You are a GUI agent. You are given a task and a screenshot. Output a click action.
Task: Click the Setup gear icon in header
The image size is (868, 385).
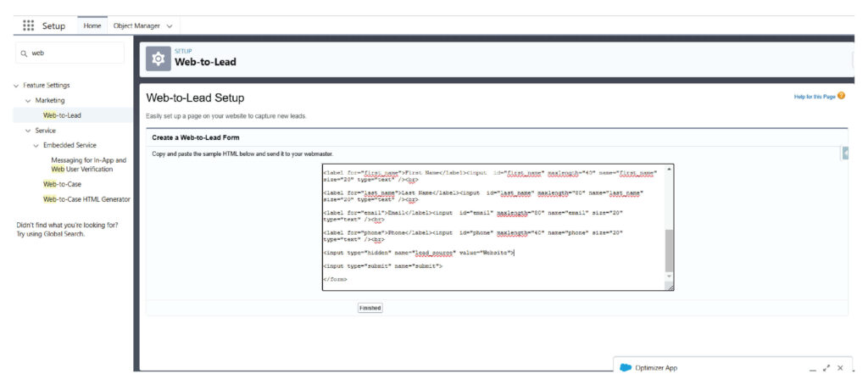coord(159,59)
